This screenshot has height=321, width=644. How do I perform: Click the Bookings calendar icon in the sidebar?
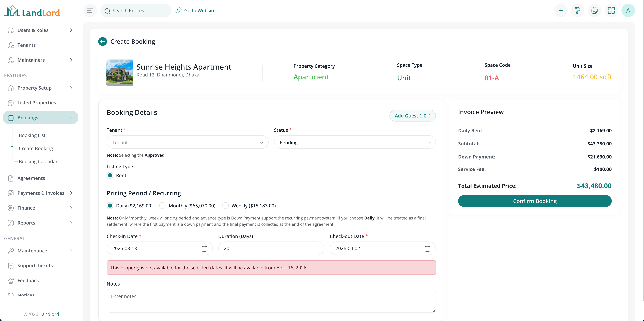point(11,117)
